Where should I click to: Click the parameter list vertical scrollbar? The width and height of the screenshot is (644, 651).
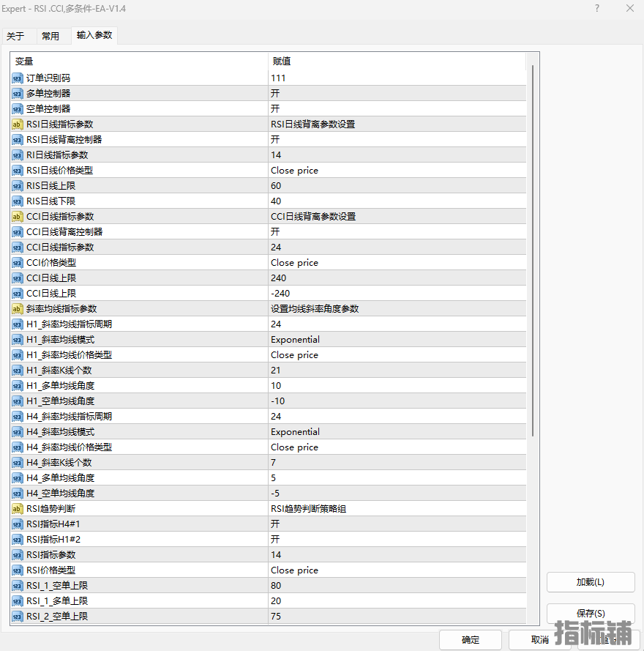click(532, 250)
